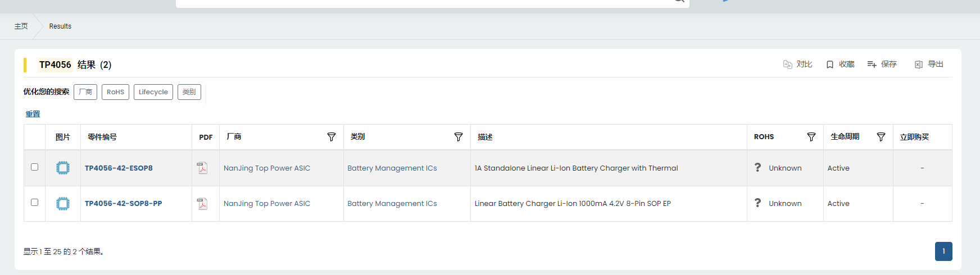Click the 导出 export icon
The width and height of the screenshot is (980, 275).
(x=919, y=65)
